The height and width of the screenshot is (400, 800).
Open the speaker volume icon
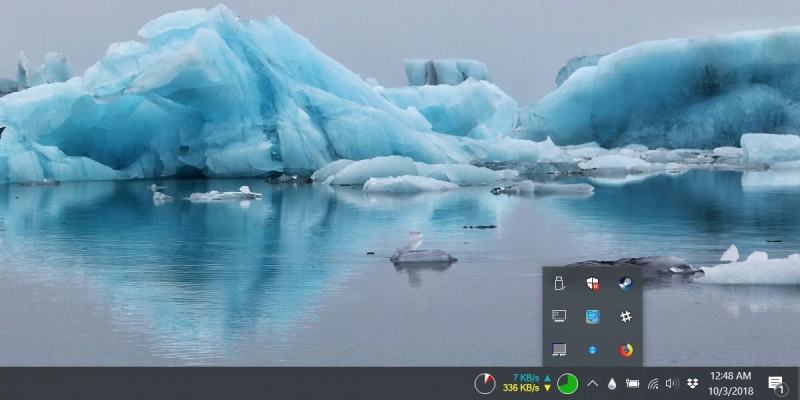point(672,383)
